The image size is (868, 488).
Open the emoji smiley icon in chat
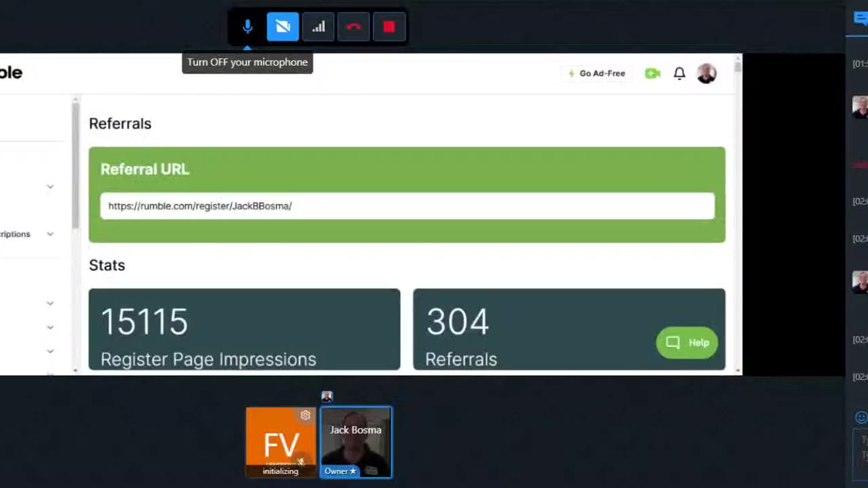click(861, 418)
